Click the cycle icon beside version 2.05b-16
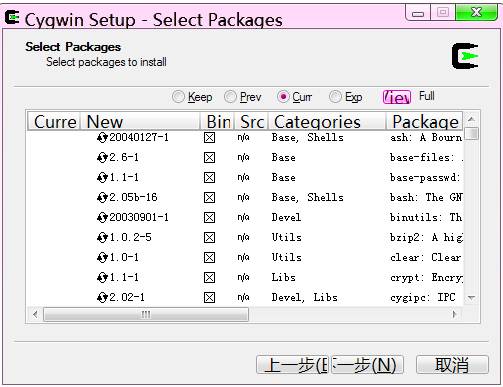The height and width of the screenshot is (387, 503). pyautogui.click(x=102, y=197)
